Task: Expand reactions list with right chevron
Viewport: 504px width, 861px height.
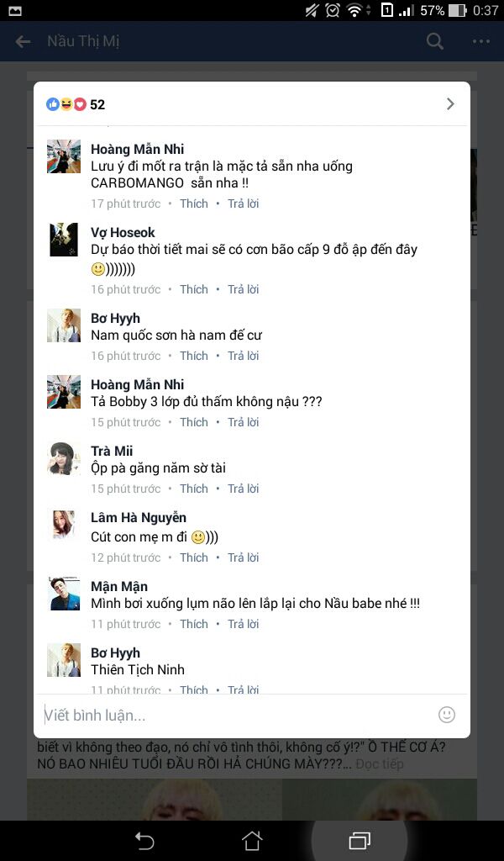Action: 450,103
